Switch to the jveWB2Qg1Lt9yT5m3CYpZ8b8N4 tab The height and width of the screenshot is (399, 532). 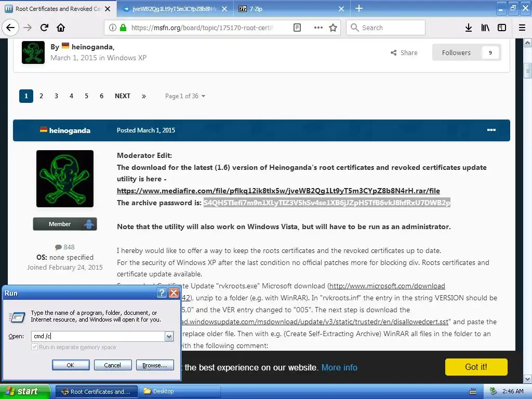tap(175, 9)
